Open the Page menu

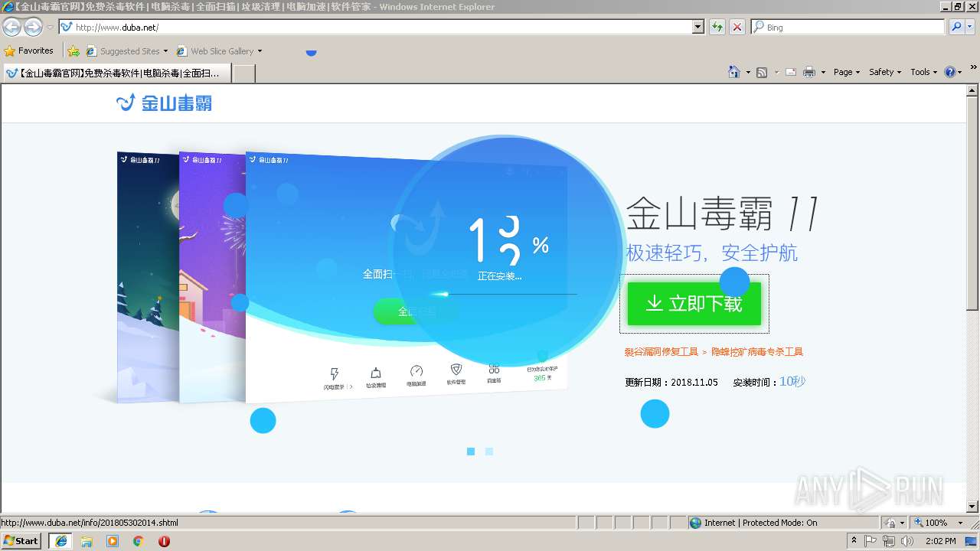846,72
